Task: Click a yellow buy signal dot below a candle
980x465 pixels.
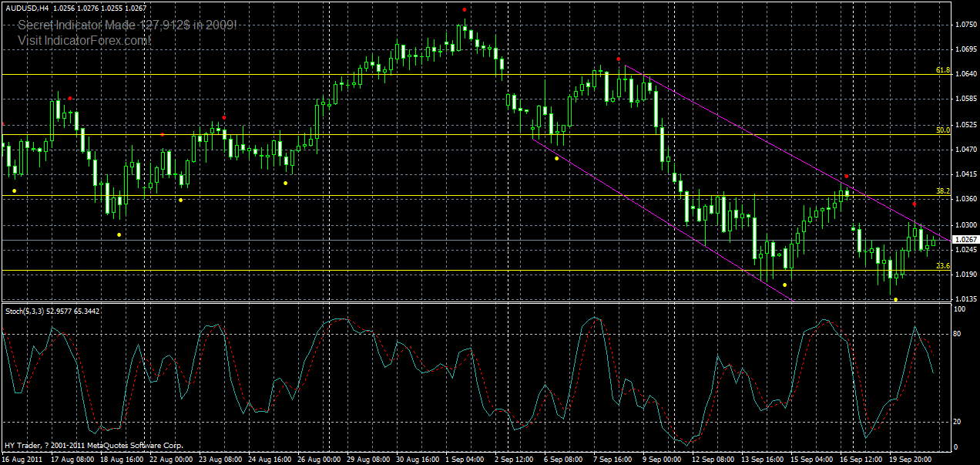Action: pos(119,234)
